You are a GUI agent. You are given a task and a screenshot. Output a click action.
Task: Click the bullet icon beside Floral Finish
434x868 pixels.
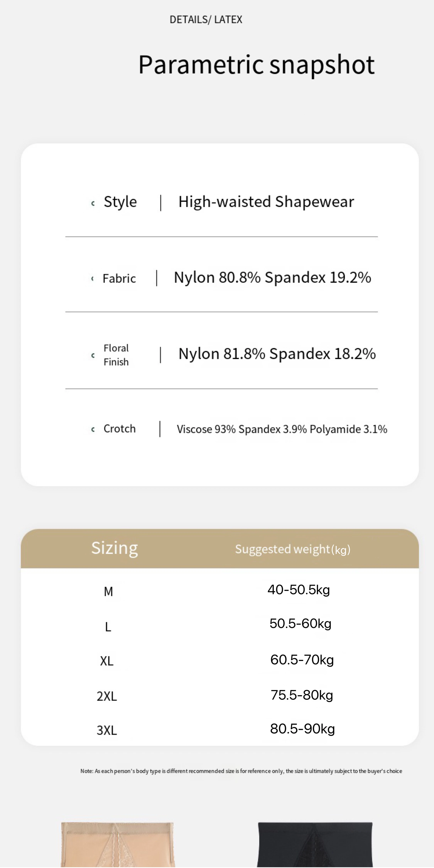tap(93, 355)
